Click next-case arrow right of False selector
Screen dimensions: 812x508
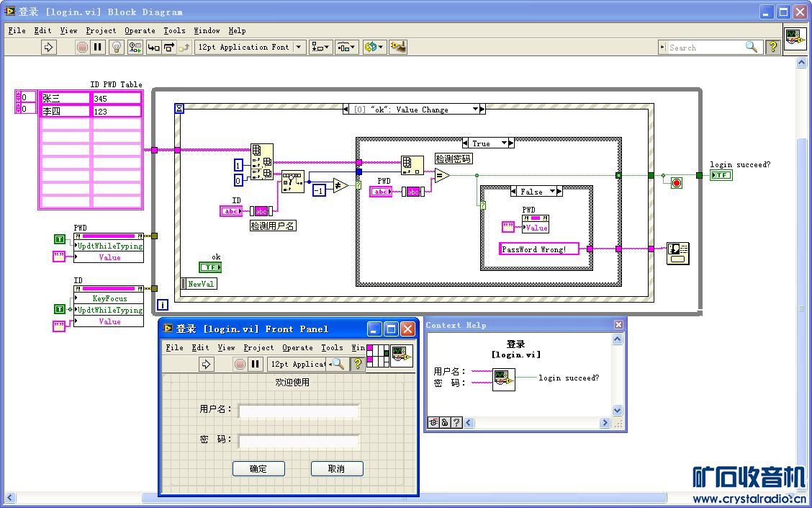560,192
